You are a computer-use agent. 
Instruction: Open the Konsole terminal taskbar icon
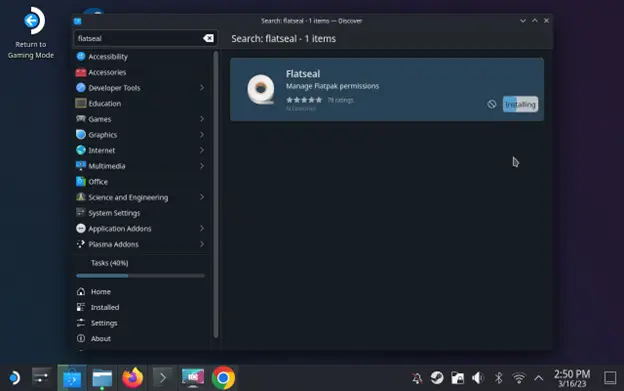point(163,377)
